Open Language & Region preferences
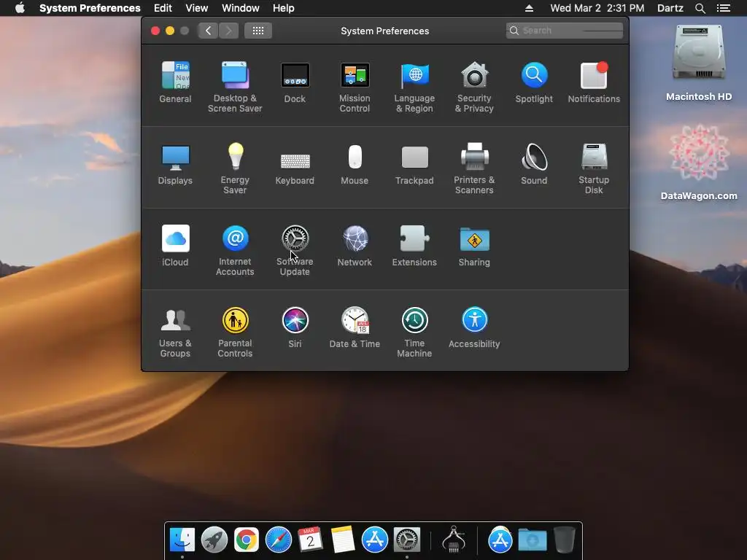This screenshot has height=560, width=747. [414, 87]
